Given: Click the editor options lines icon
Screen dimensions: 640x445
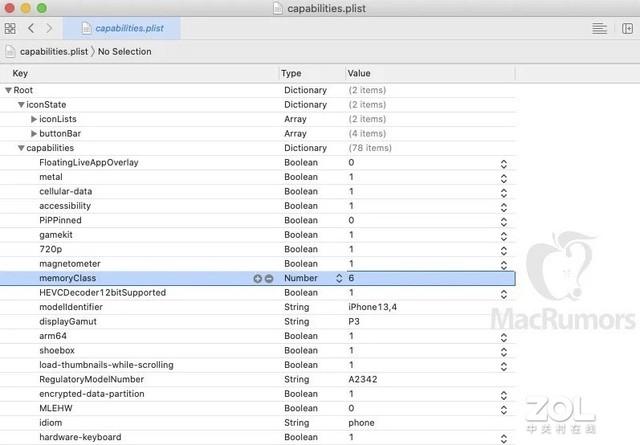Looking at the screenshot, I should (599, 29).
